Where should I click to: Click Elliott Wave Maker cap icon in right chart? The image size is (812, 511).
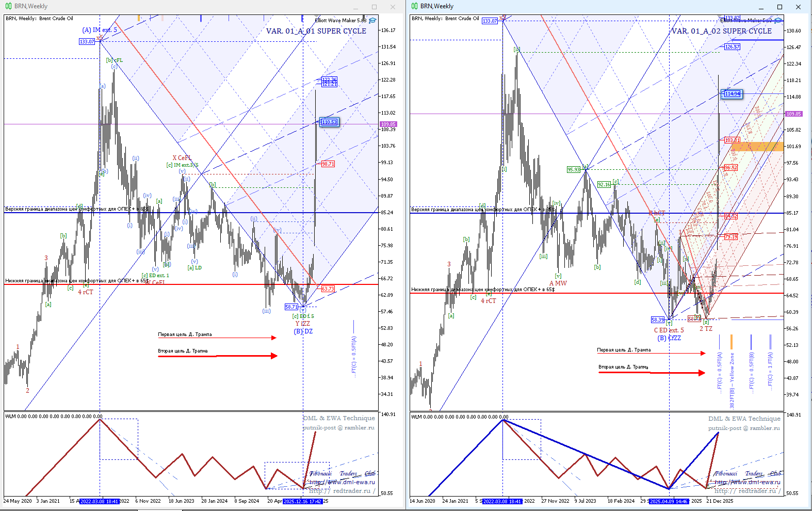[x=778, y=21]
